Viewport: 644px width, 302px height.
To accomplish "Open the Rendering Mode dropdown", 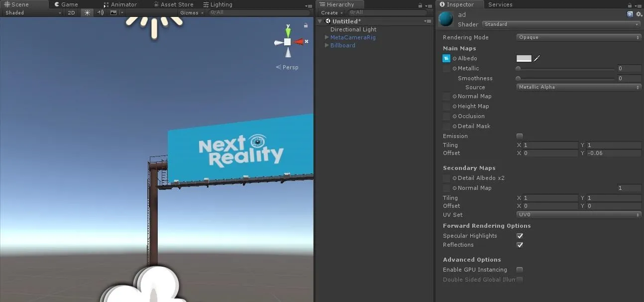I will (579, 37).
